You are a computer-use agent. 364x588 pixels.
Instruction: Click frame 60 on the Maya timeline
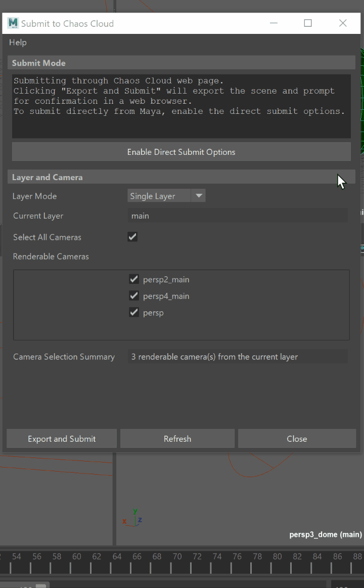click(77, 557)
